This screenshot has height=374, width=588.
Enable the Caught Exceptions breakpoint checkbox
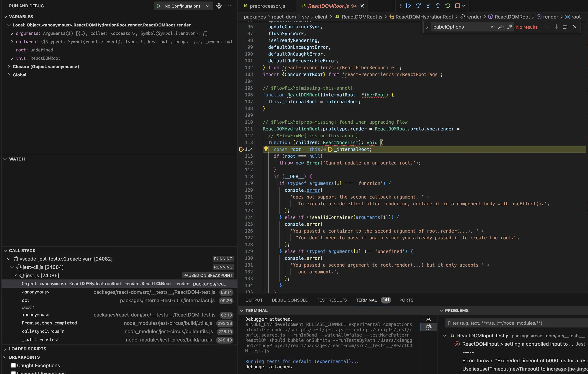point(13,365)
